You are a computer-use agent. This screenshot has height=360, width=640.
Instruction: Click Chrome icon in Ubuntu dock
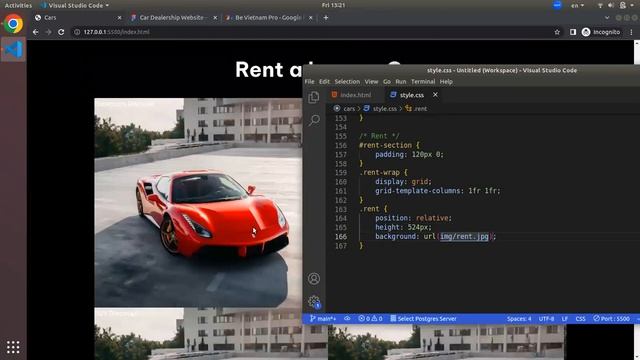13,24
